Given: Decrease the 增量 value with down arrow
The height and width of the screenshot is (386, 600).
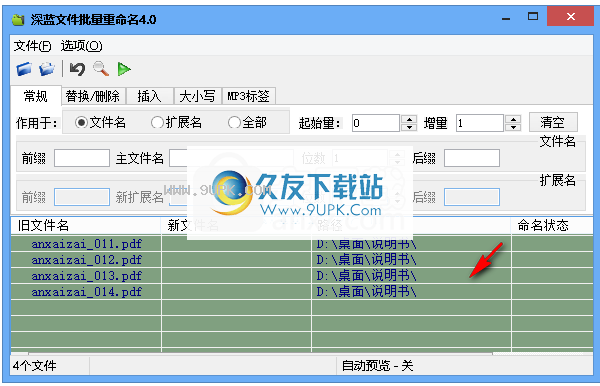Looking at the screenshot, I should [x=513, y=127].
